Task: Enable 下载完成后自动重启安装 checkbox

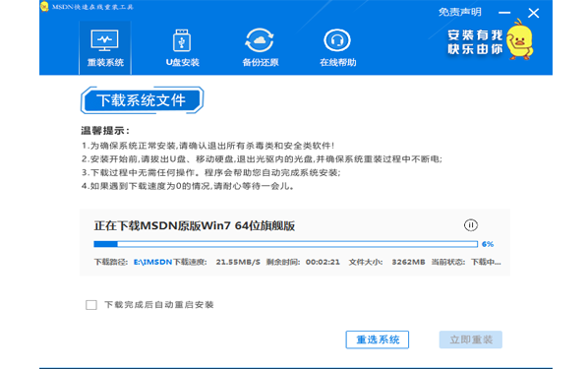Action: [x=91, y=305]
